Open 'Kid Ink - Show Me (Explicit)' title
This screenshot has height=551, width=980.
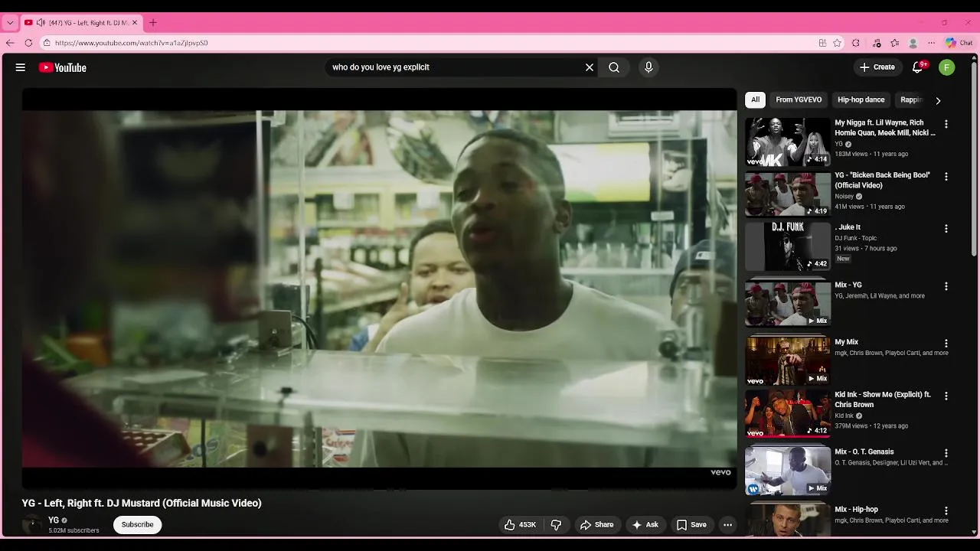[883, 399]
